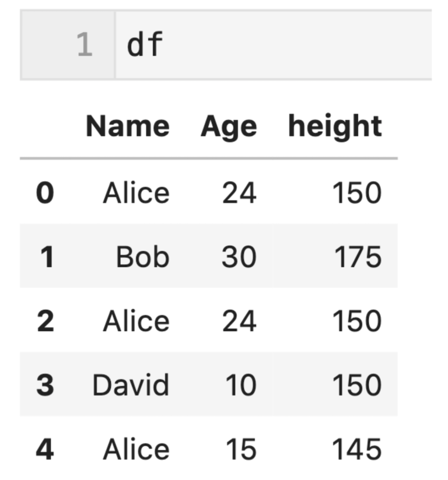Click the age value 15
The image size is (448, 480).
(x=241, y=449)
